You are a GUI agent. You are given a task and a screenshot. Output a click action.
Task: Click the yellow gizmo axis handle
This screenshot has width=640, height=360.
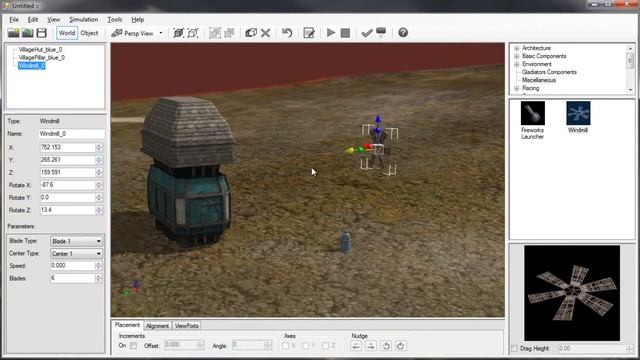[x=350, y=151]
